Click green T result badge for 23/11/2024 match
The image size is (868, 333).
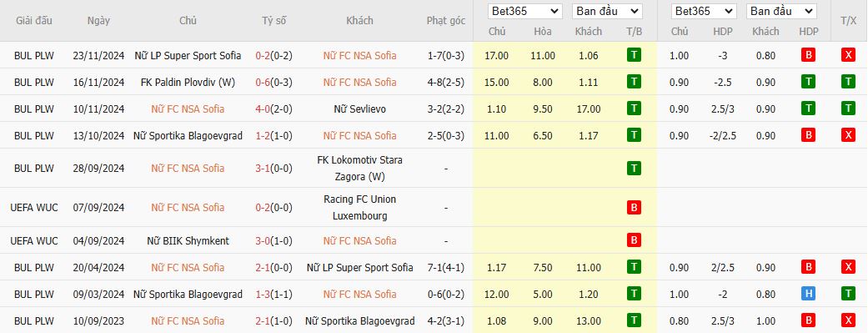(634, 55)
